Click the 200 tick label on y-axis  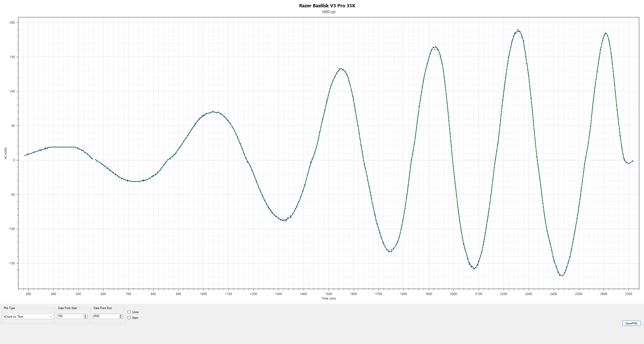(x=12, y=23)
